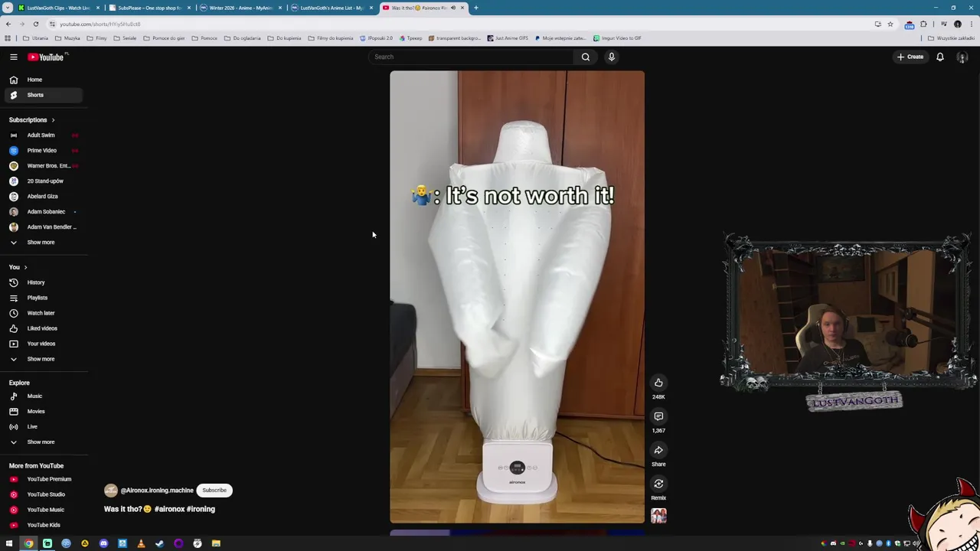
Task: Open the Imgur: Video to GIF bookmark
Action: pos(616,38)
